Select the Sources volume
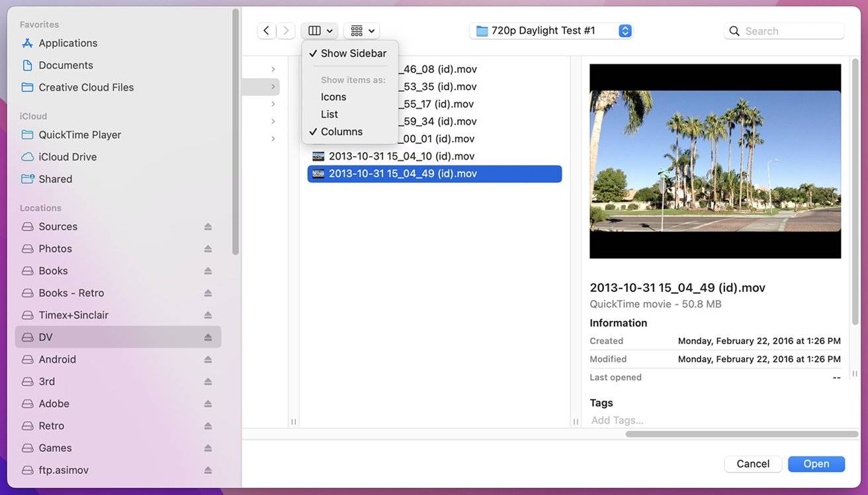 pyautogui.click(x=118, y=226)
